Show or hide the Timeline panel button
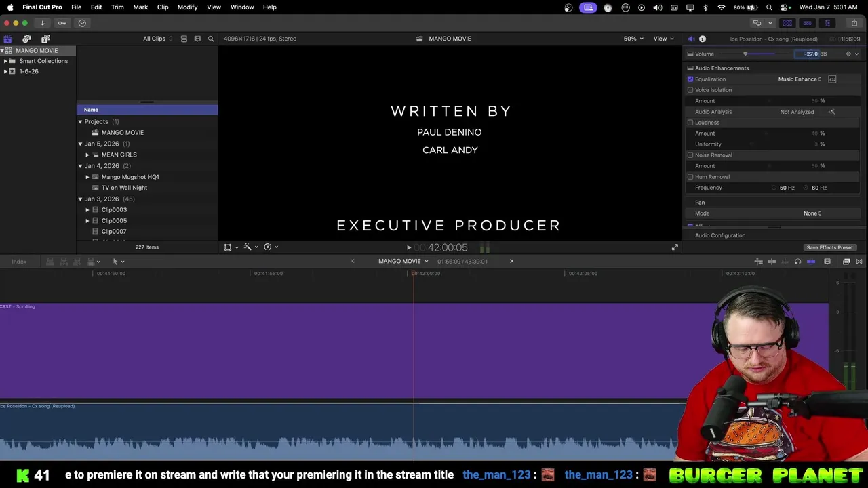This screenshot has height=488, width=868. (x=807, y=23)
